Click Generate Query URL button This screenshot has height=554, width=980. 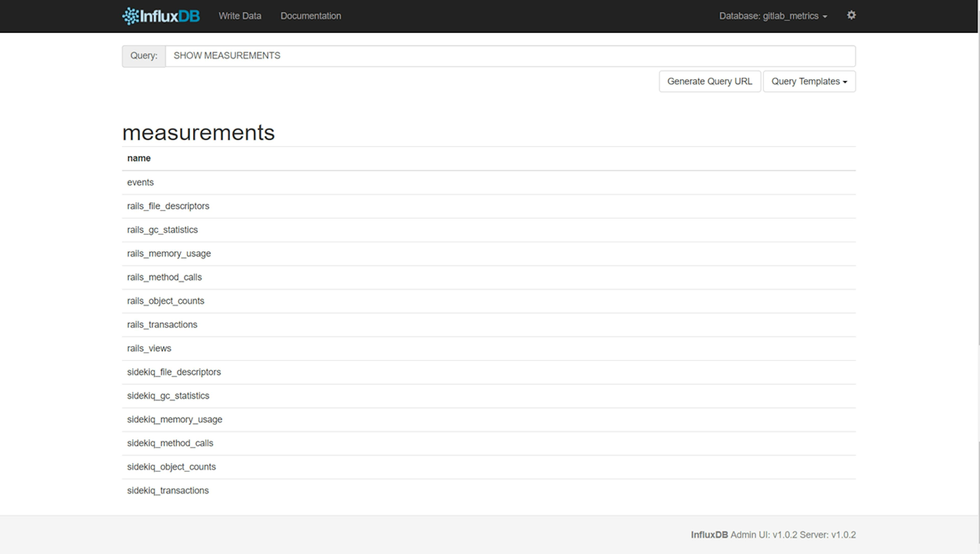point(710,81)
